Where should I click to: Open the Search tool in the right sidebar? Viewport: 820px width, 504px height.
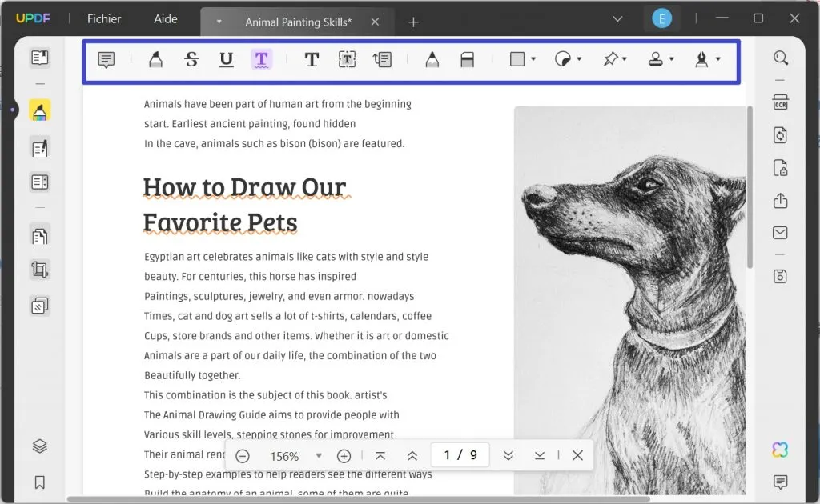pyautogui.click(x=781, y=58)
